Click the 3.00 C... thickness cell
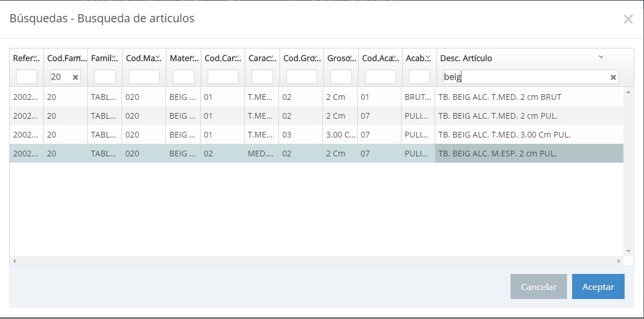 (x=340, y=135)
